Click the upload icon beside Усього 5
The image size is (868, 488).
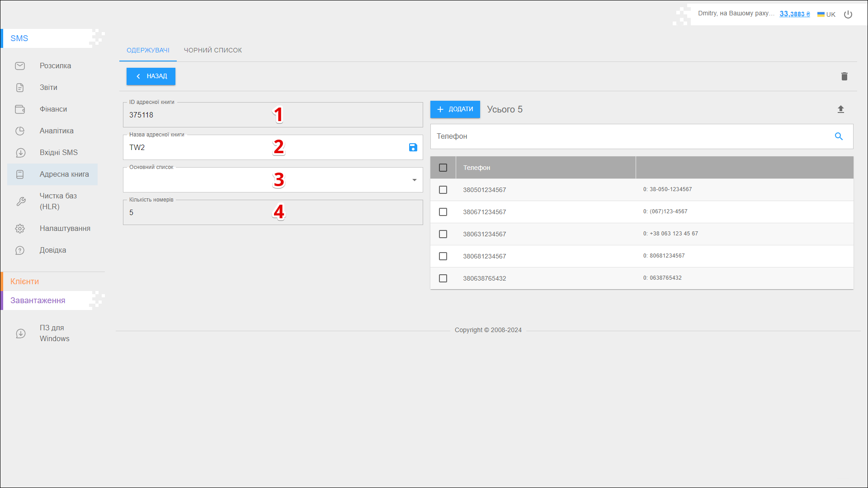coord(840,109)
